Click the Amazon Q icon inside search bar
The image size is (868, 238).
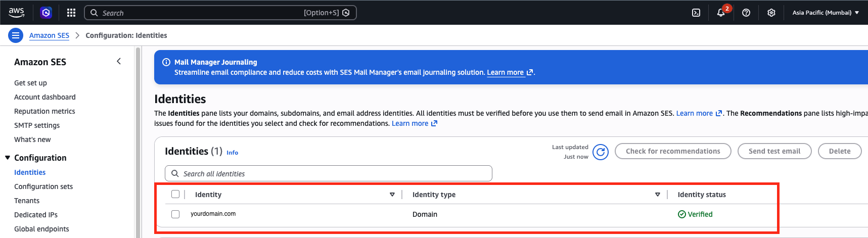tap(346, 13)
